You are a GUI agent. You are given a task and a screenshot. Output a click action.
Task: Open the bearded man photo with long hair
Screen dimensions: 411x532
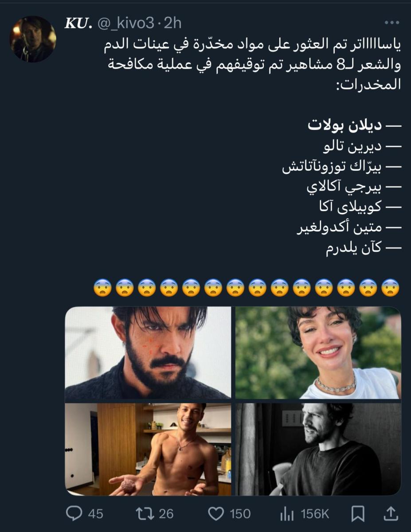(148, 353)
